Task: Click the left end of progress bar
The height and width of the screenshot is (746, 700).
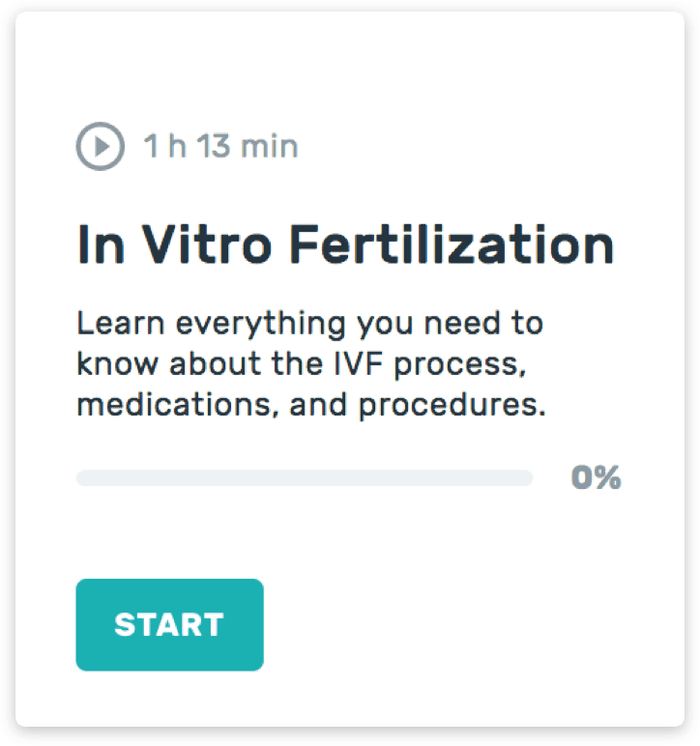Action: click(83, 477)
